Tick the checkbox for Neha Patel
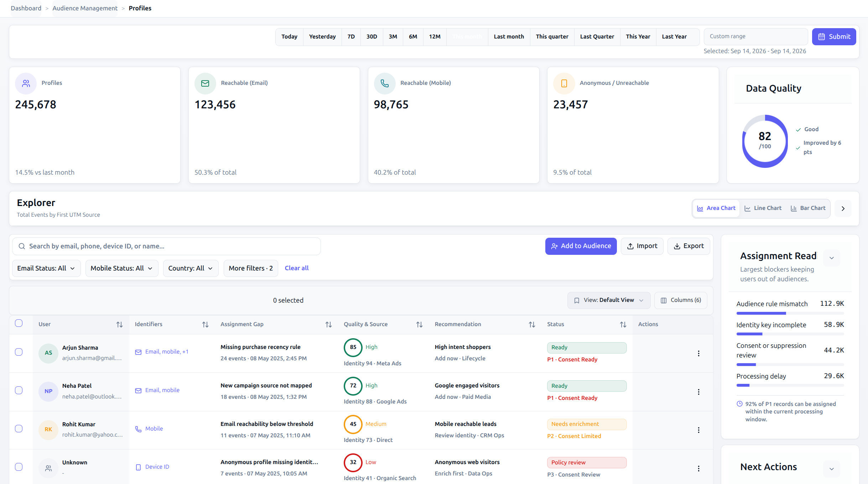 tap(19, 390)
